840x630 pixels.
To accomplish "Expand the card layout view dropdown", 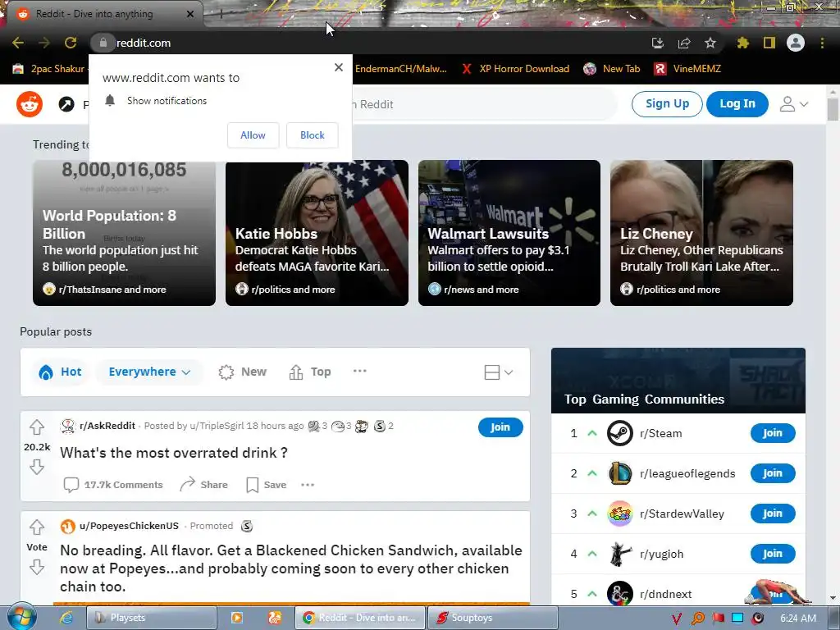I will click(x=499, y=372).
